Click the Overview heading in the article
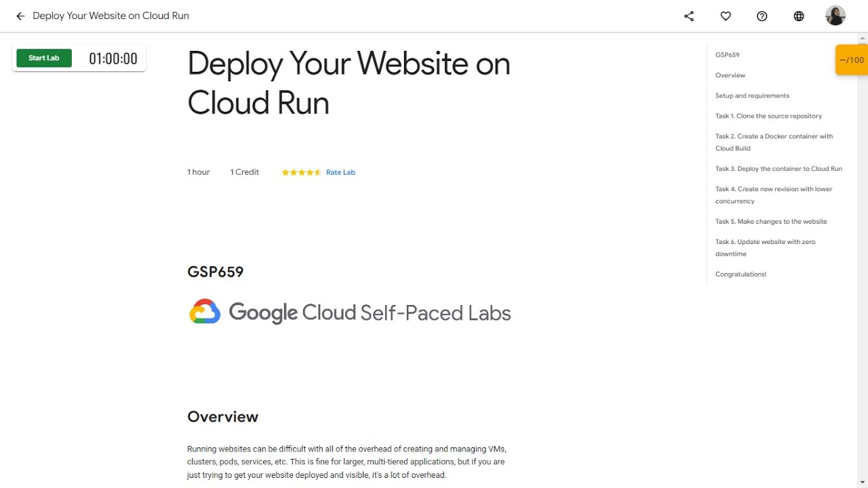 coord(222,417)
